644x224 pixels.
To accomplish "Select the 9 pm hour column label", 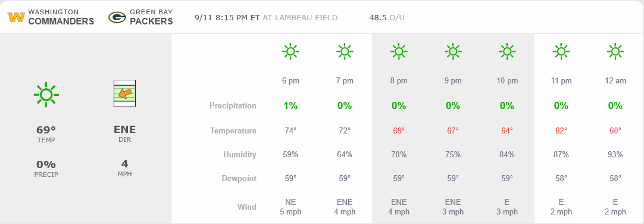I will pos(453,81).
